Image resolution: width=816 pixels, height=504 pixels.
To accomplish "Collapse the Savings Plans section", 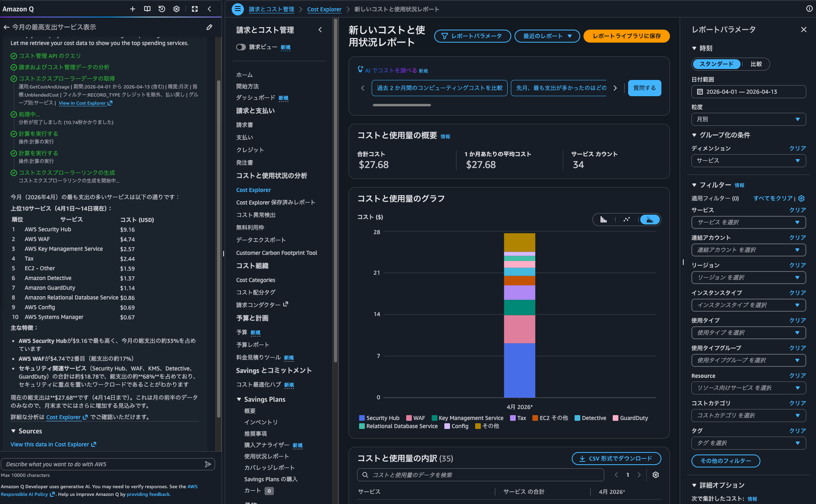I will (239, 399).
